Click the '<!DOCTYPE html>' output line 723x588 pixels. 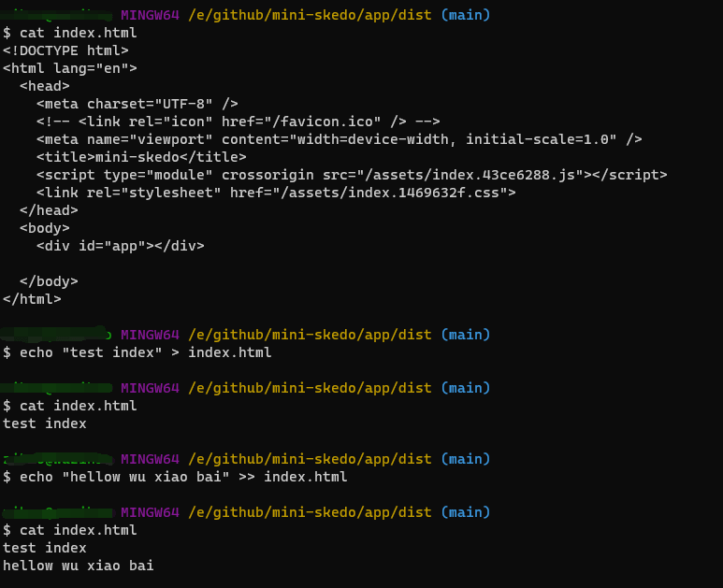click(65, 50)
